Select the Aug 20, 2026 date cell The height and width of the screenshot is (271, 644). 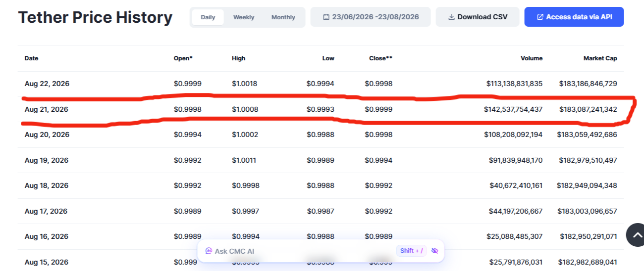point(47,135)
